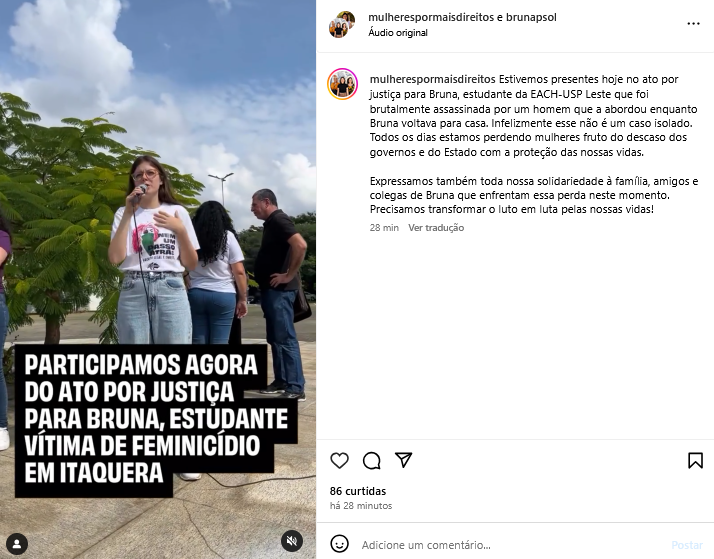This screenshot has width=714, height=559.
Task: Click the 'Postar' button
Action: [x=687, y=545]
